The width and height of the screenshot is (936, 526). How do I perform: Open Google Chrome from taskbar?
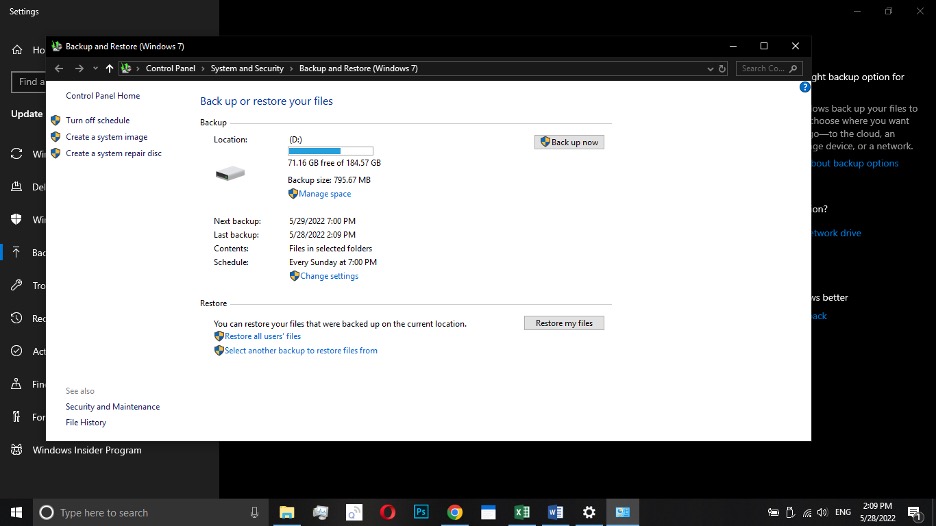point(455,512)
